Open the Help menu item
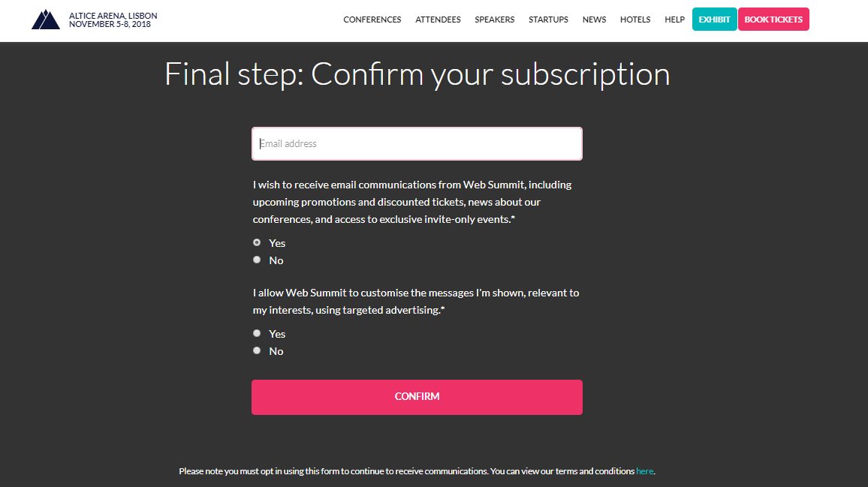Viewport: 868px width, 487px height. [674, 20]
